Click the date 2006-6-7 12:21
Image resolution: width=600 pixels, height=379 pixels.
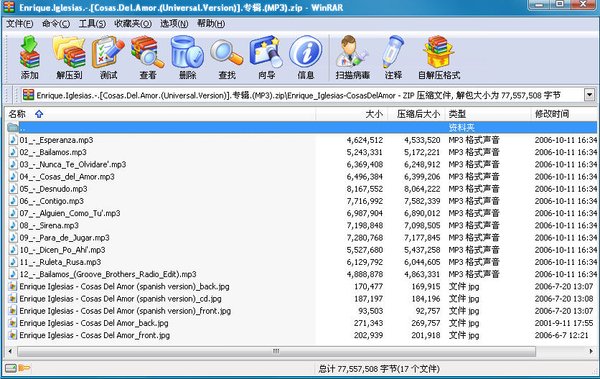[561, 335]
